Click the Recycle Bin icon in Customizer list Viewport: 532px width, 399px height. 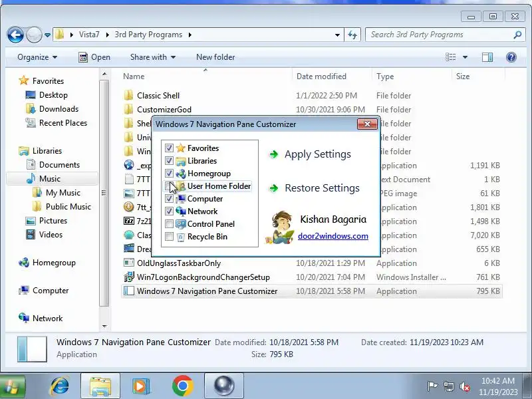(180, 237)
